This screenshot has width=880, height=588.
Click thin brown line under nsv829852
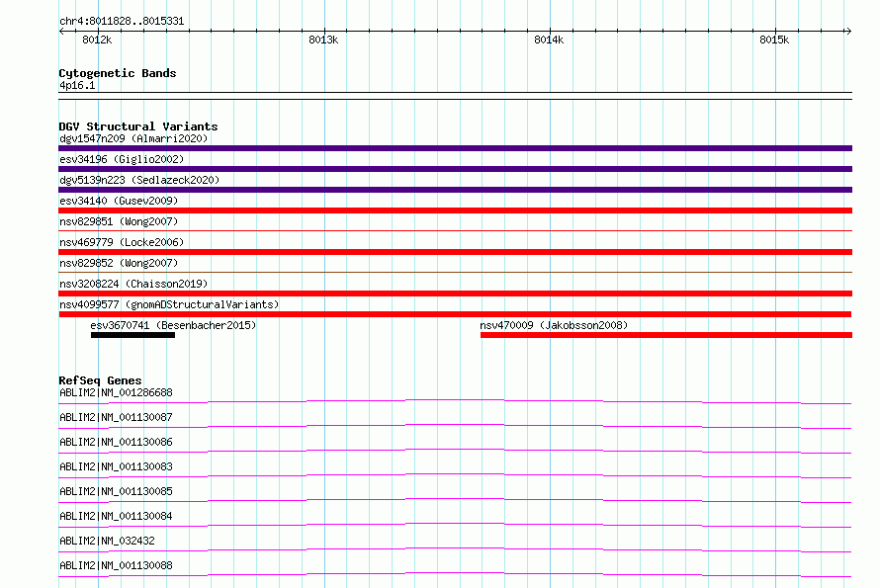point(455,272)
